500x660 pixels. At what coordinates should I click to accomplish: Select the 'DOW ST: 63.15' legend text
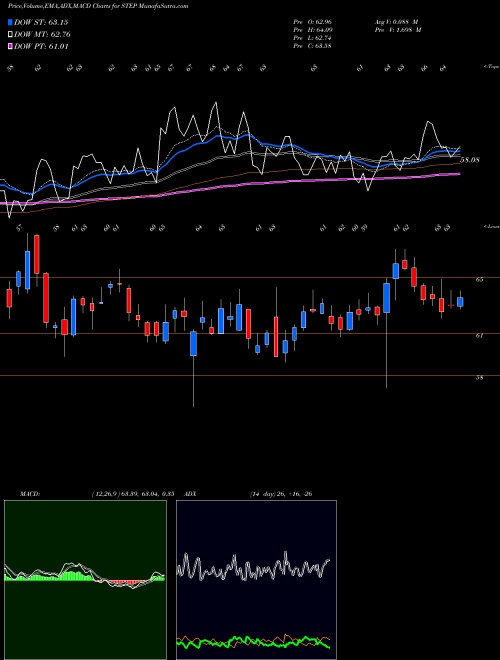click(x=41, y=22)
